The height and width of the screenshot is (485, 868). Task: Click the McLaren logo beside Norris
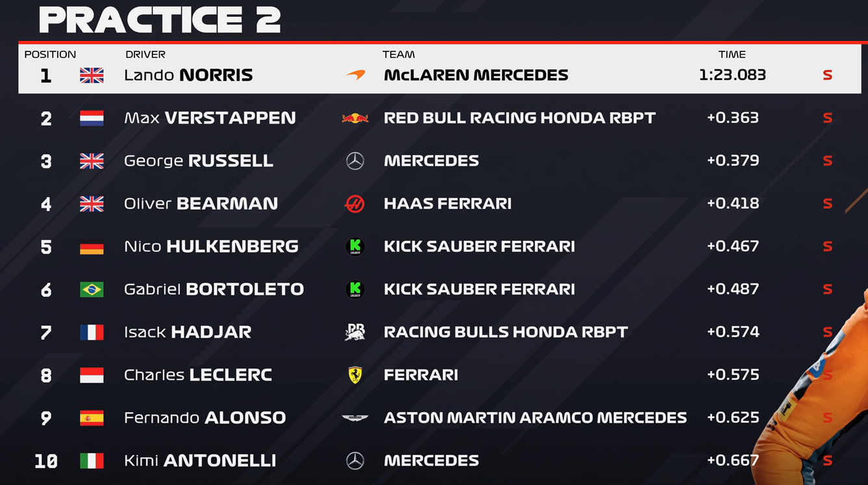coord(356,75)
